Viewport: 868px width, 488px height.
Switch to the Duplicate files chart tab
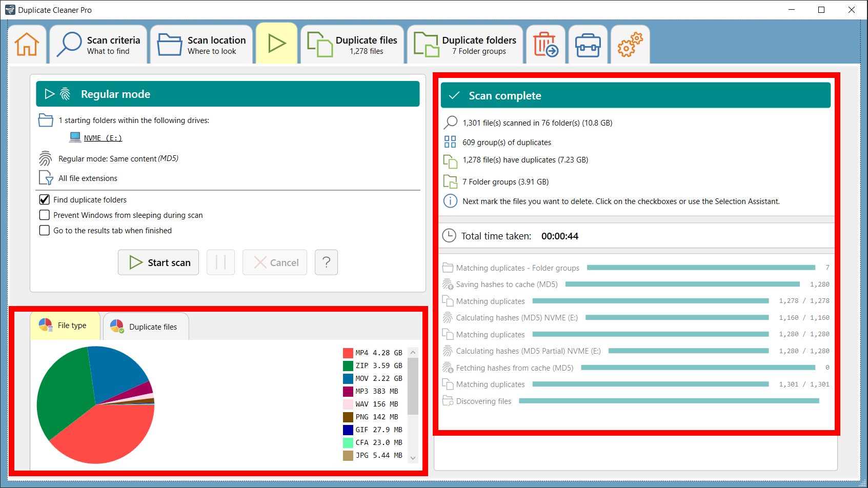tap(146, 326)
